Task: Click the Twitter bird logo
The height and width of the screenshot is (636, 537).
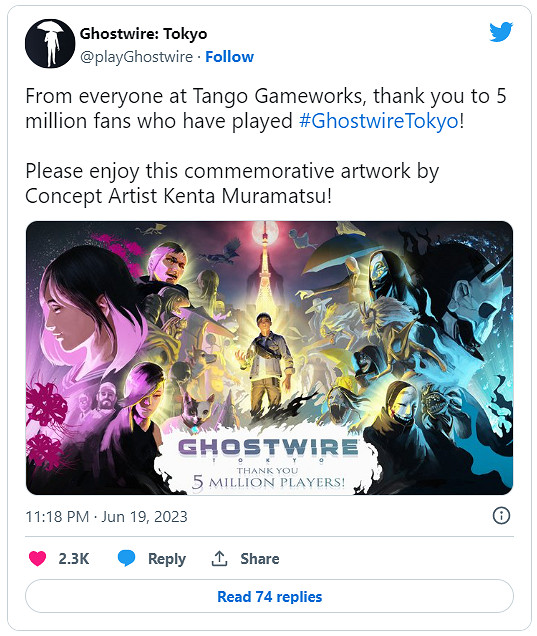Action: coord(501,32)
